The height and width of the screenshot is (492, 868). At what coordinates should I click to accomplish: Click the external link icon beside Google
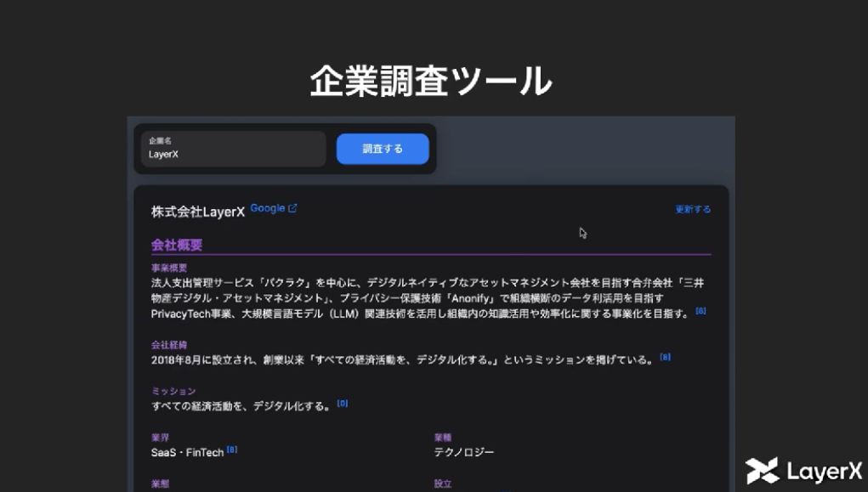click(x=292, y=208)
